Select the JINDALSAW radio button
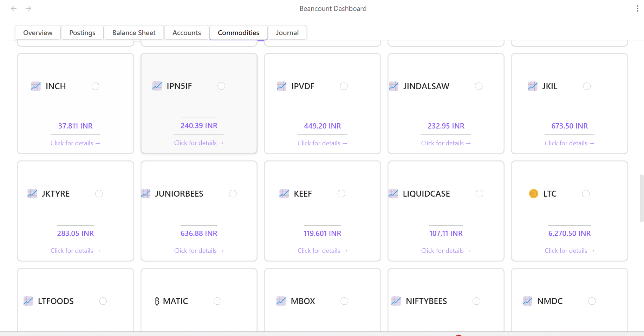 (479, 86)
